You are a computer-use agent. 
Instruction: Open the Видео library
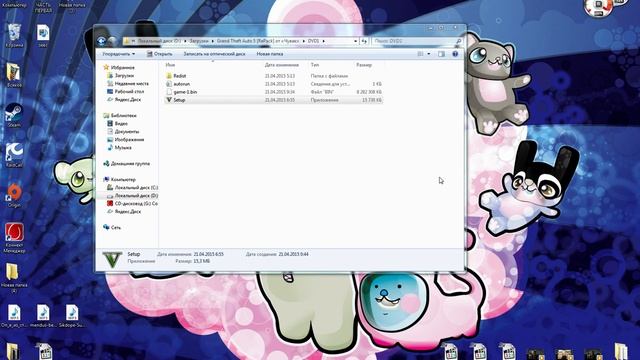118,123
